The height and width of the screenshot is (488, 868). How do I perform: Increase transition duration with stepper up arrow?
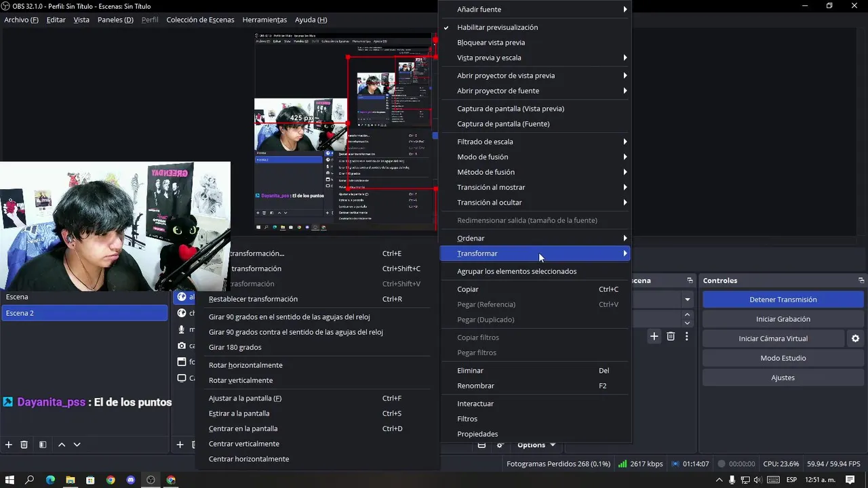pyautogui.click(x=687, y=314)
